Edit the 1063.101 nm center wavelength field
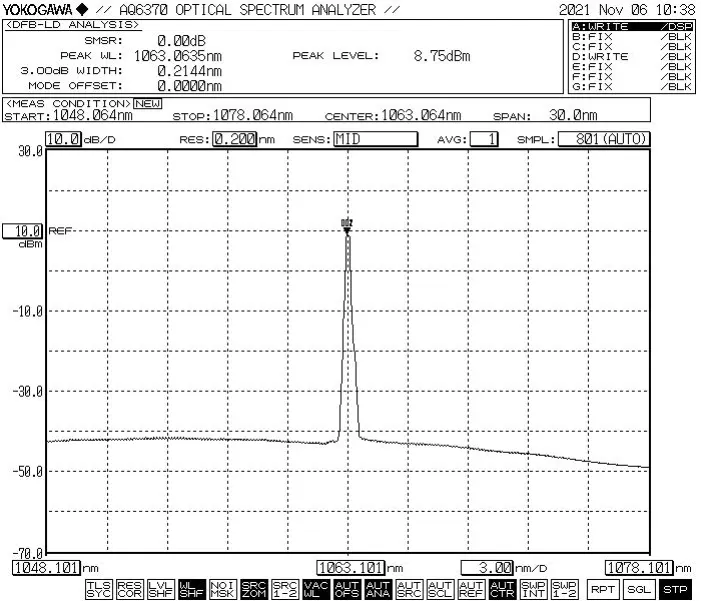Image resolution: width=701 pixels, height=601 pixels. point(350,568)
